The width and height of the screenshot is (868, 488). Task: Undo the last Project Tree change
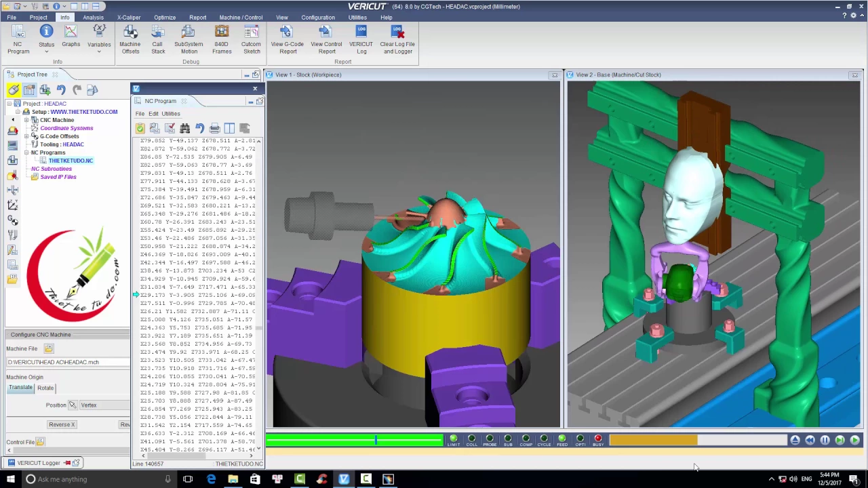click(61, 90)
